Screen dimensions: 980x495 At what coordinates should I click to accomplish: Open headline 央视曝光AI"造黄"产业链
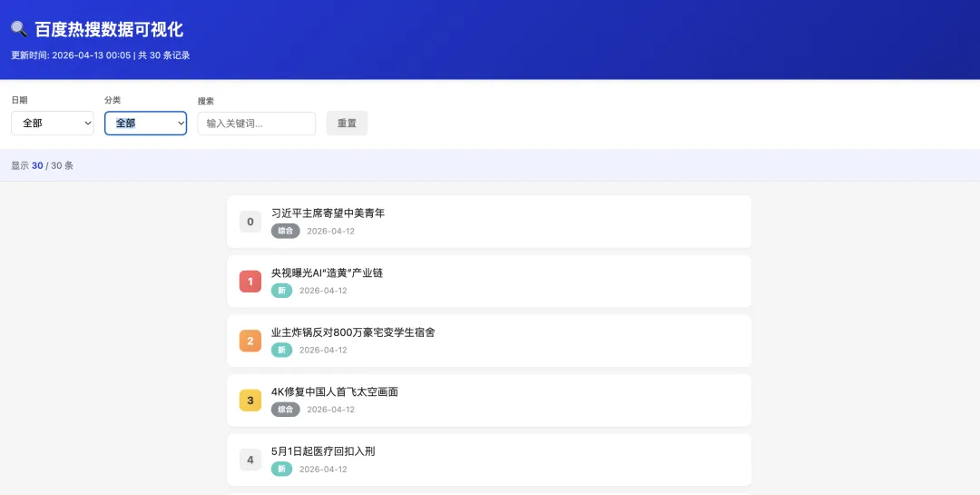tap(327, 272)
